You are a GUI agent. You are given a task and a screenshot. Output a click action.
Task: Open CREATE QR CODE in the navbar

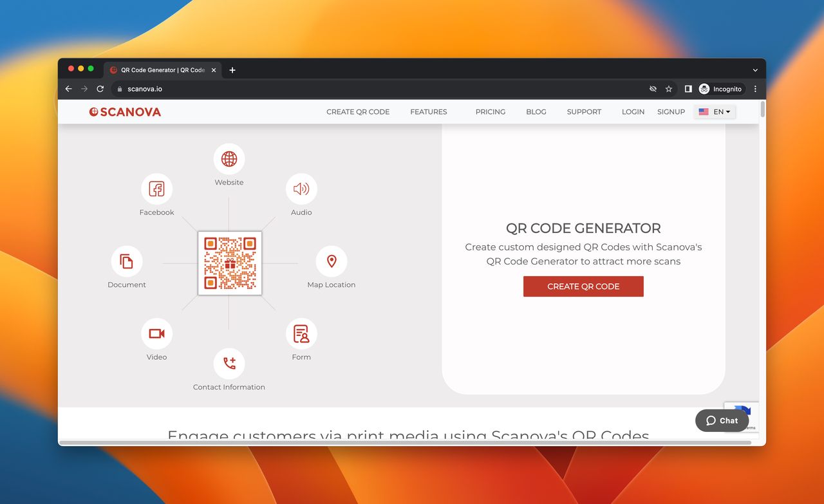click(358, 112)
